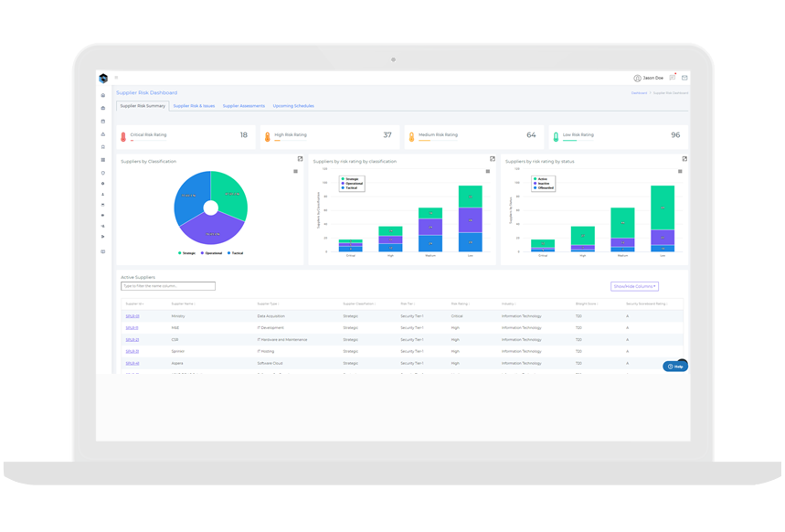Toggle Offboarded series in status chart legend
Screen dimensions: 785x532
(544, 188)
